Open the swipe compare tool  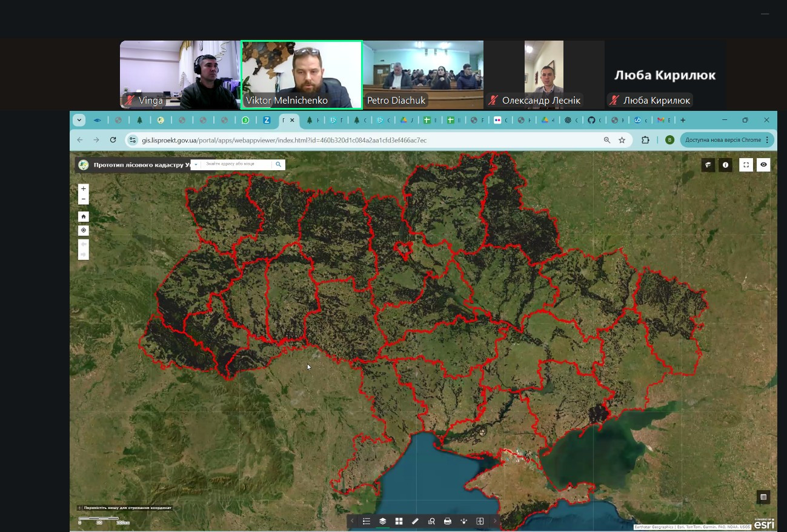[x=480, y=521]
